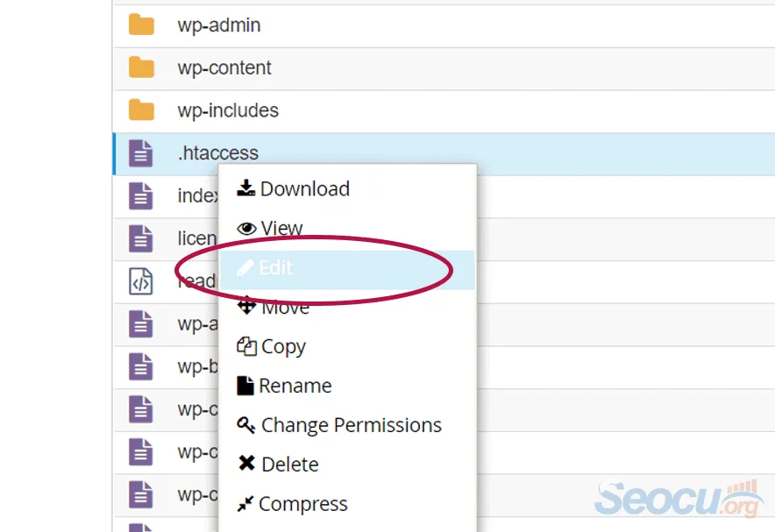The width and height of the screenshot is (775, 532).
Task: Click the wp-content folder icon
Action: click(x=143, y=67)
